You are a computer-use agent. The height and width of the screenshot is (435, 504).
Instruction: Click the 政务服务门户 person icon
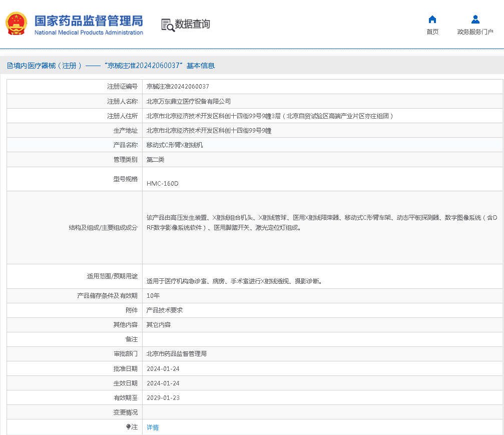475,20
